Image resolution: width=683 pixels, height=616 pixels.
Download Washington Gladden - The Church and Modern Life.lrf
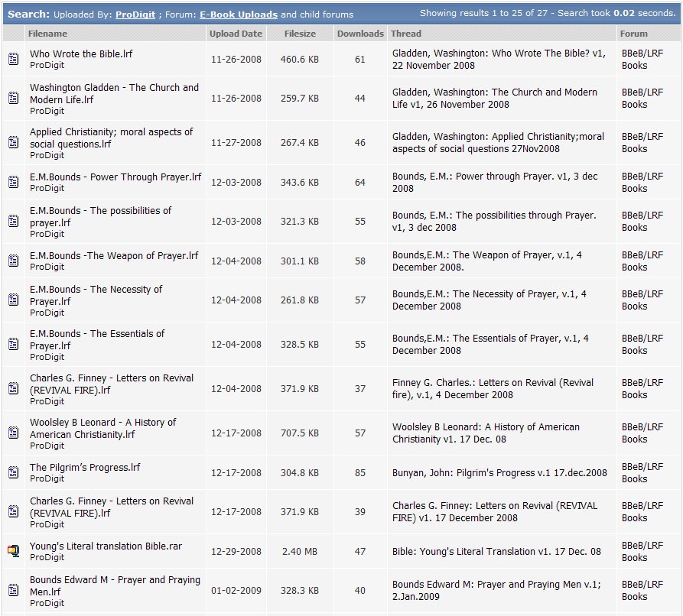coord(114,93)
